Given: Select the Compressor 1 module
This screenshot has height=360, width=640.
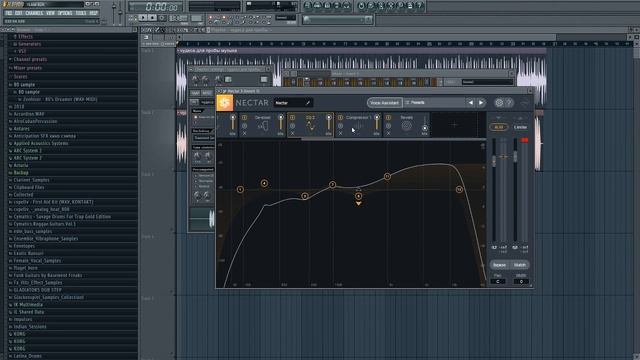Looking at the screenshot, I should point(358,125).
